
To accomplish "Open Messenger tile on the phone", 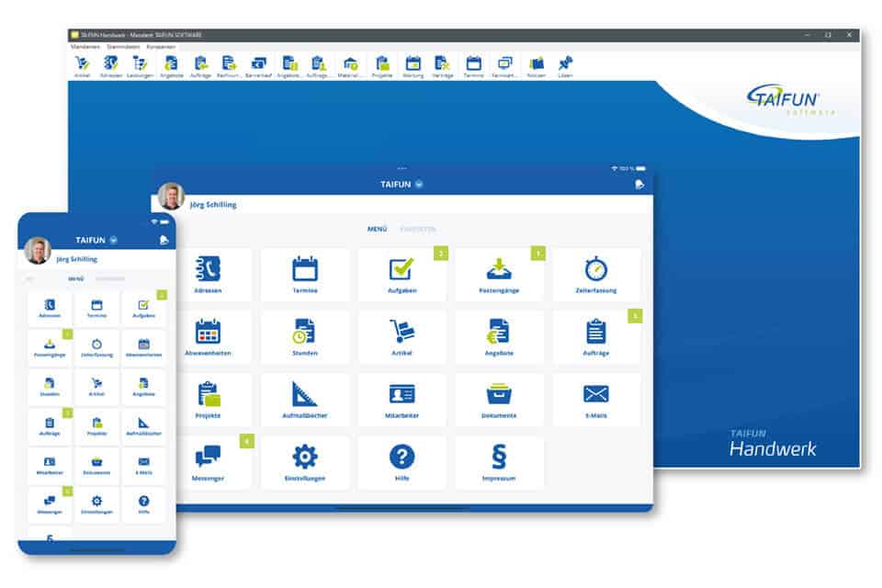I will (x=50, y=504).
